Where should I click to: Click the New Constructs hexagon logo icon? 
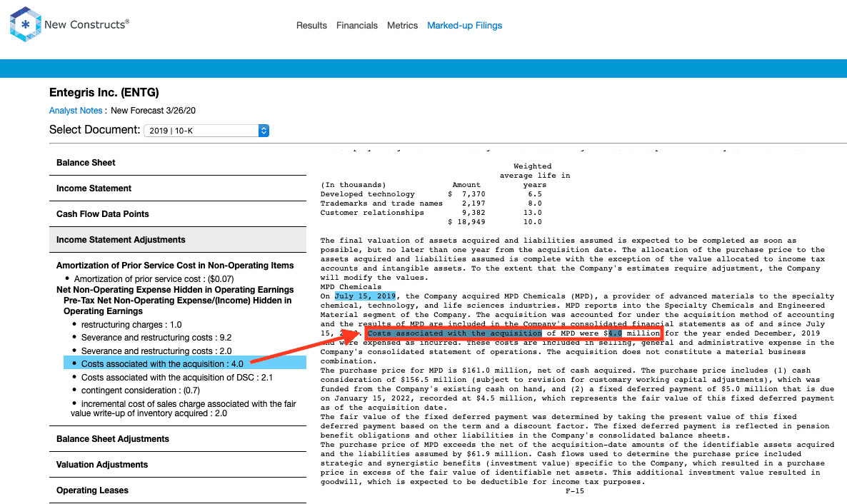point(26,24)
